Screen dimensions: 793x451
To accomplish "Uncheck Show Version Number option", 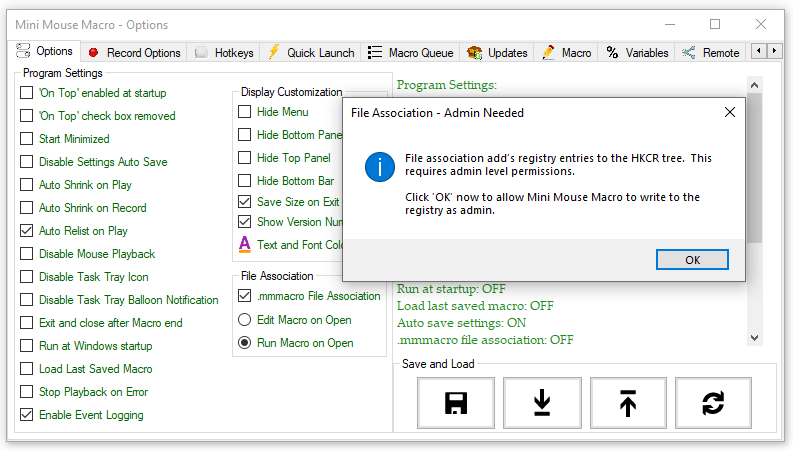I will 245,221.
